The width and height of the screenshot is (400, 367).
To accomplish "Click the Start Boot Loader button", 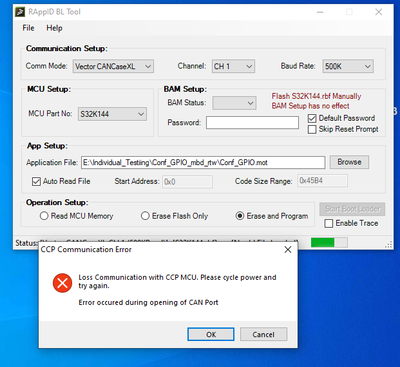I will pyautogui.click(x=352, y=209).
